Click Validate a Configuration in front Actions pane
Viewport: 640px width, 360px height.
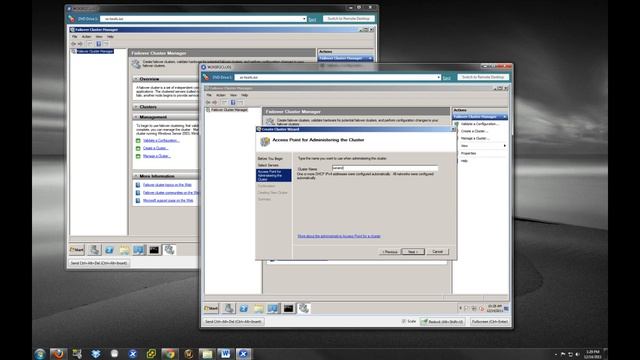click(x=479, y=124)
